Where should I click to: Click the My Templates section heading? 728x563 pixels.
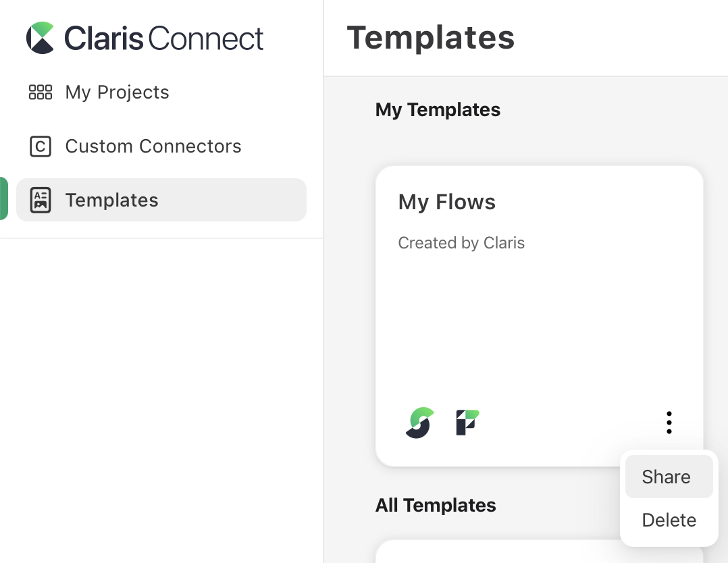click(x=438, y=109)
